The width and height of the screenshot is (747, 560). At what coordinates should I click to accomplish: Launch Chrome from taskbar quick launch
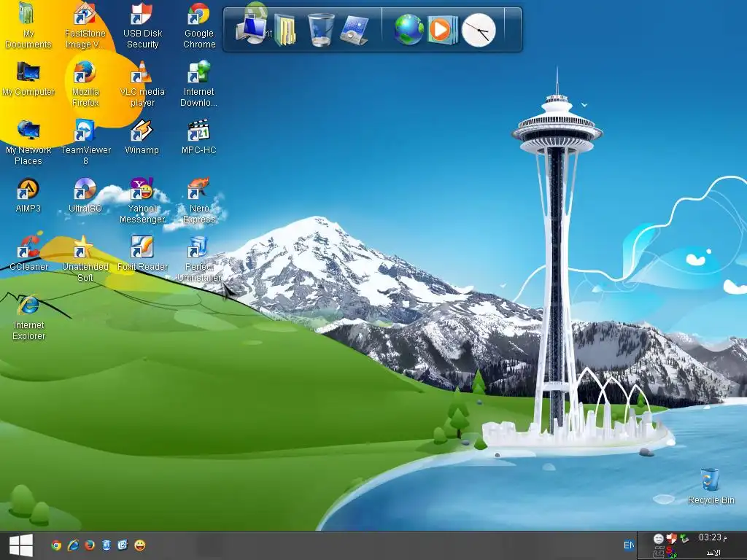point(56,545)
